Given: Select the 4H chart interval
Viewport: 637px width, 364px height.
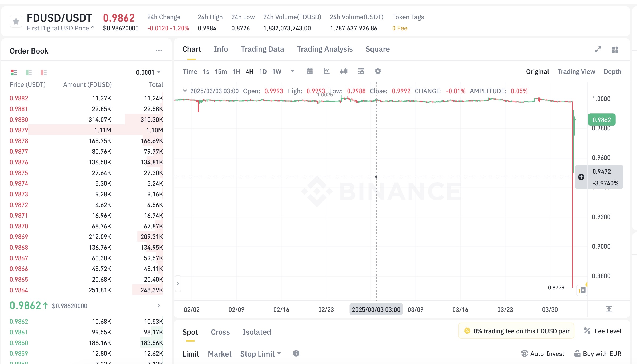Looking at the screenshot, I should [250, 72].
